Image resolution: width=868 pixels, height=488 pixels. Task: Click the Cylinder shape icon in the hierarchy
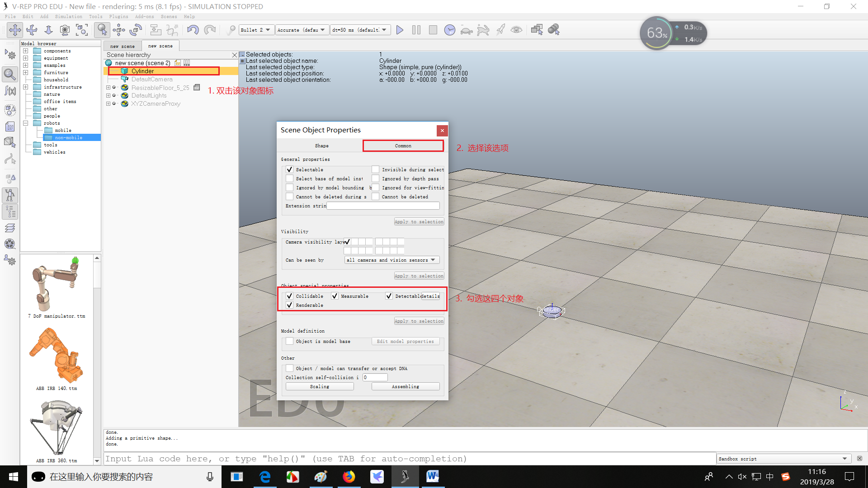pyautogui.click(x=124, y=71)
